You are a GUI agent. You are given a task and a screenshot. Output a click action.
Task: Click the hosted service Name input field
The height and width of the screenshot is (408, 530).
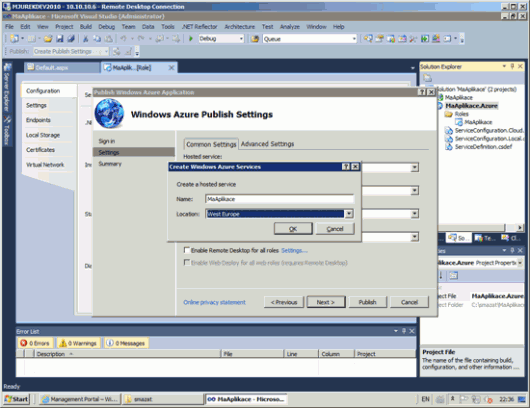point(279,199)
